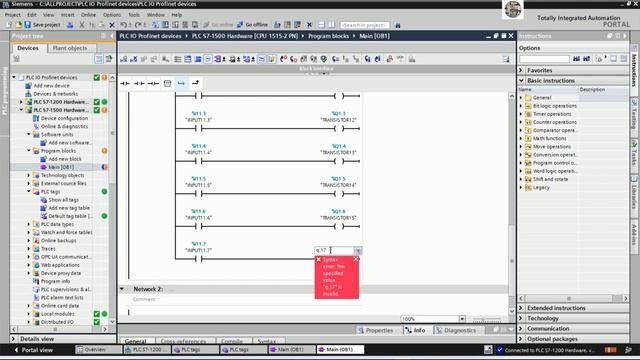Click the print icon in main toolbar
This screenshot has height=360, width=640.
point(70,25)
